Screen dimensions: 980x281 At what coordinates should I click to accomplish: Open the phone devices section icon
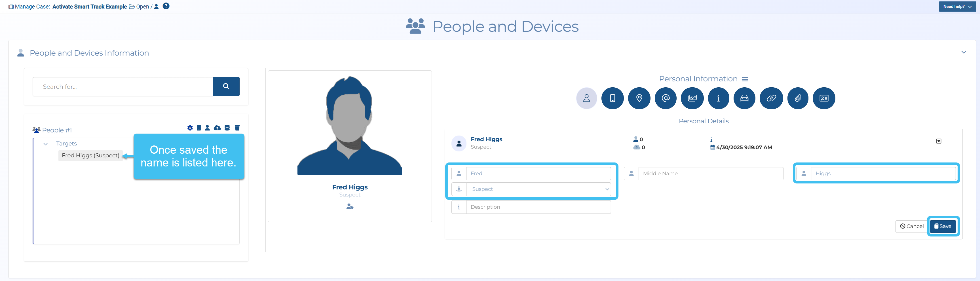coord(612,98)
